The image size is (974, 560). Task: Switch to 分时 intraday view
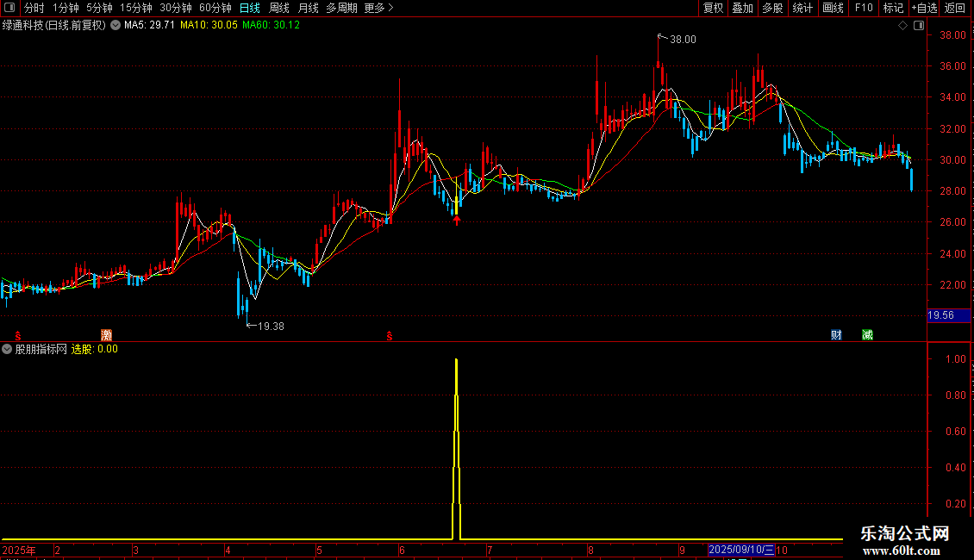pyautogui.click(x=34, y=8)
